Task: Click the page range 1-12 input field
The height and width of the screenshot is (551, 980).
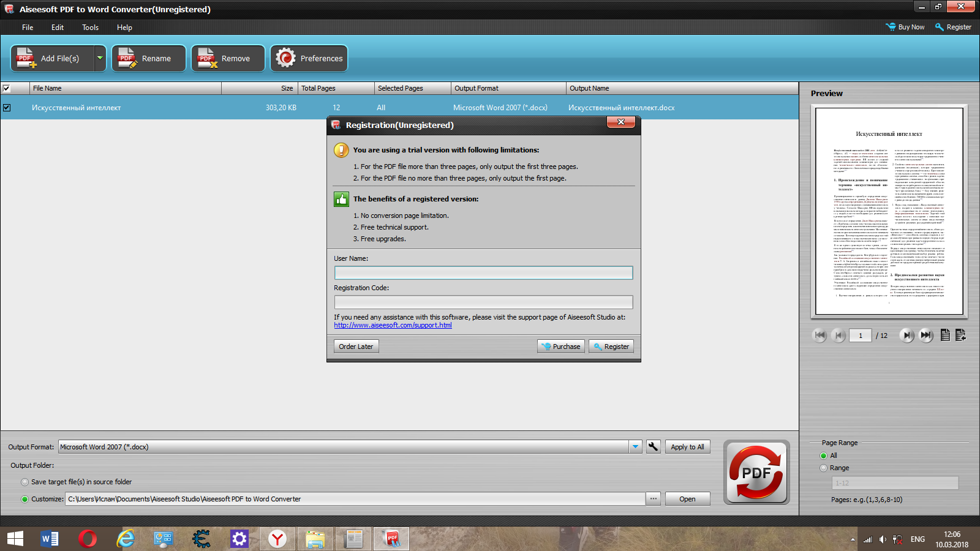Action: coord(895,483)
